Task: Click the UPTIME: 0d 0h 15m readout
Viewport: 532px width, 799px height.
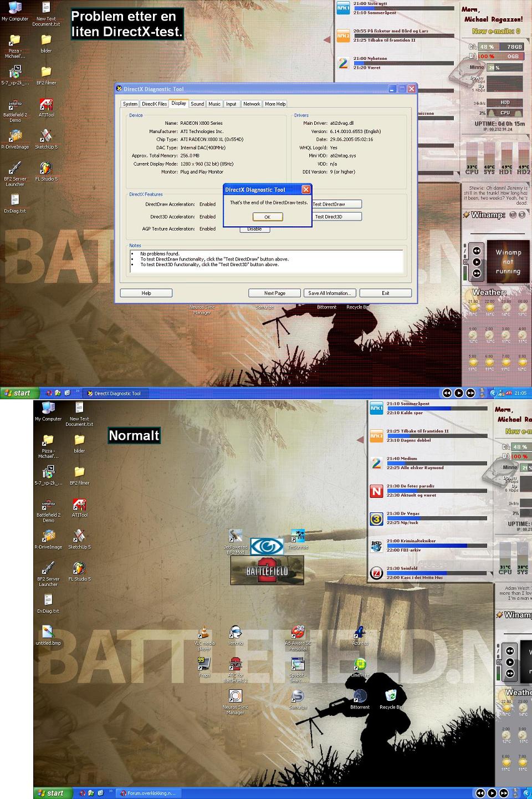Action: tap(499, 124)
